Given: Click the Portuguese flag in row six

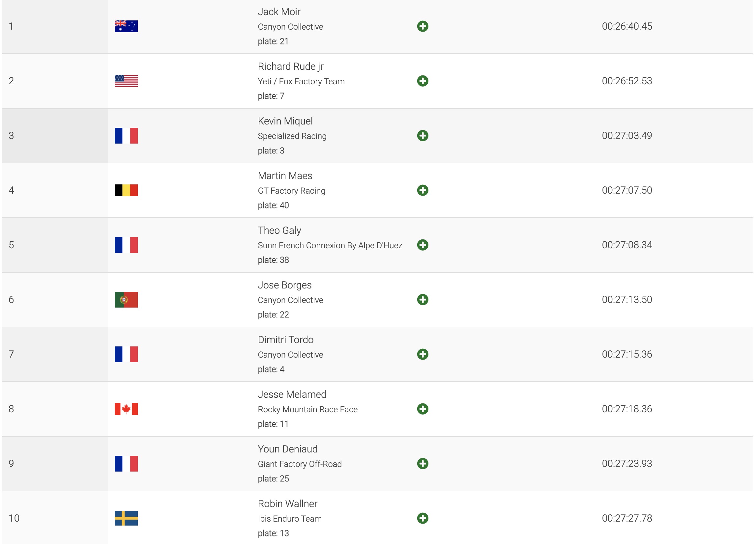Looking at the screenshot, I should click(x=126, y=299).
